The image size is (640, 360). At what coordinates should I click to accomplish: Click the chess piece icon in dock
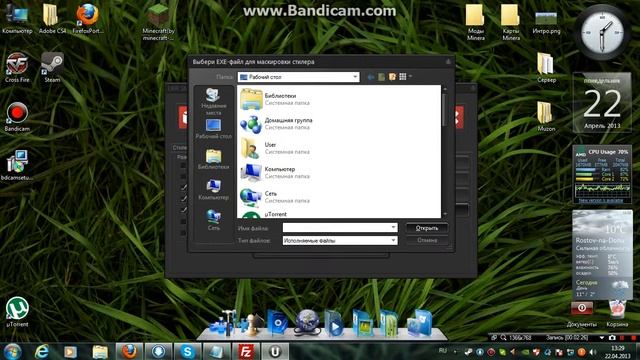[250, 325]
